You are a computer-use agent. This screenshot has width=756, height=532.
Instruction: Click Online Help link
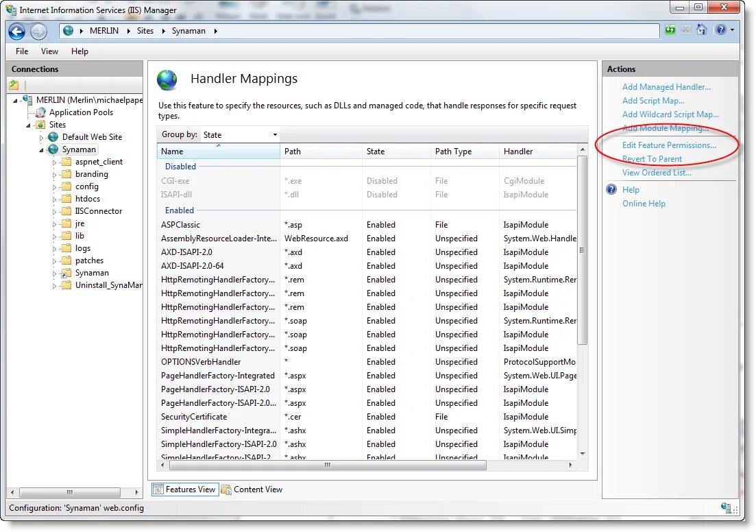click(x=644, y=204)
